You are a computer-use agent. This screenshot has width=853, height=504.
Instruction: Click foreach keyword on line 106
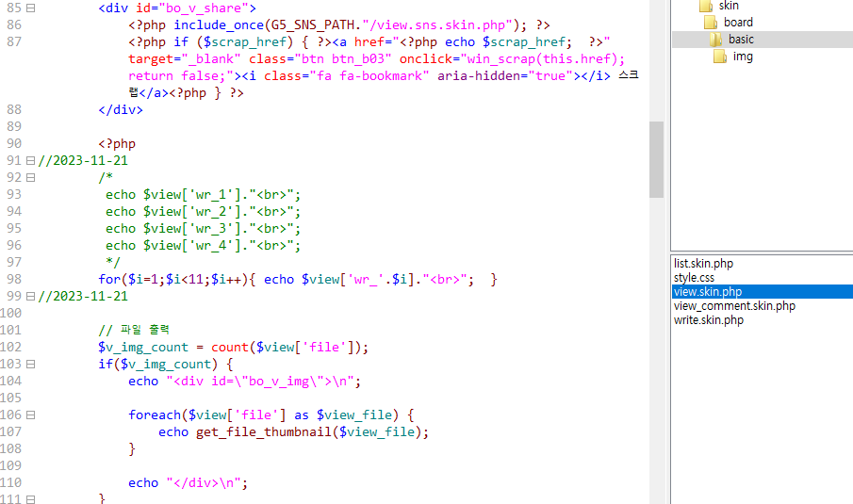155,415
